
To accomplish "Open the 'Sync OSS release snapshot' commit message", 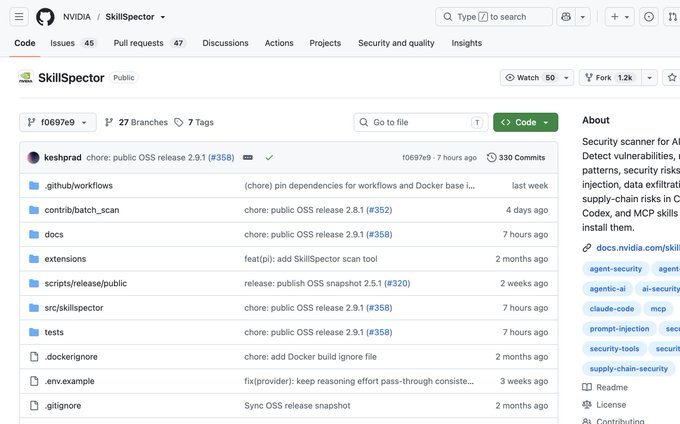I will click(x=297, y=406).
